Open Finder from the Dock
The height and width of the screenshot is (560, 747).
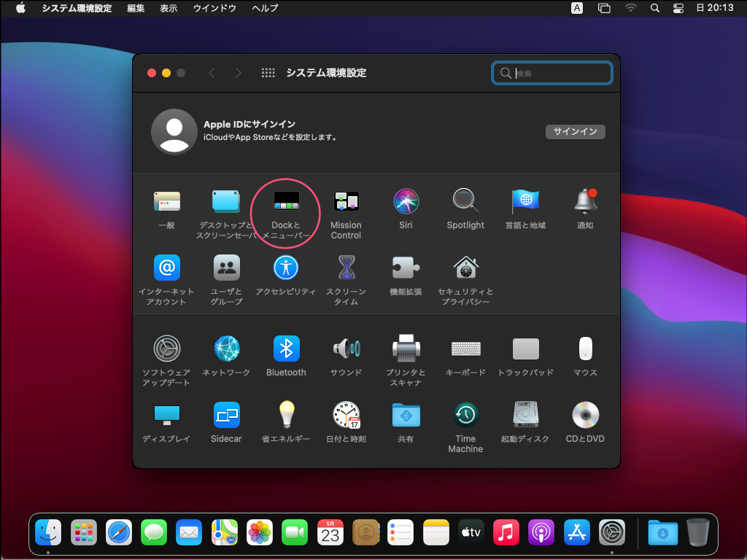[x=48, y=532]
